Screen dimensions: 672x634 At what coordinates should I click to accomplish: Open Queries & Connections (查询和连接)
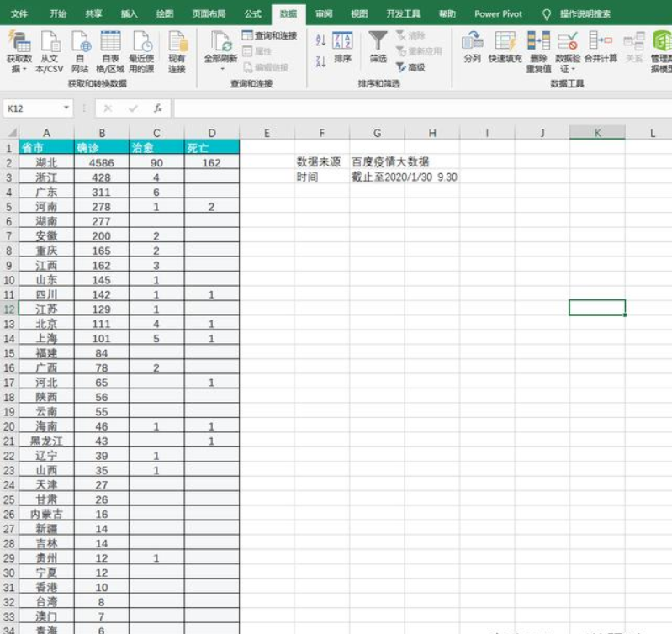tap(270, 35)
